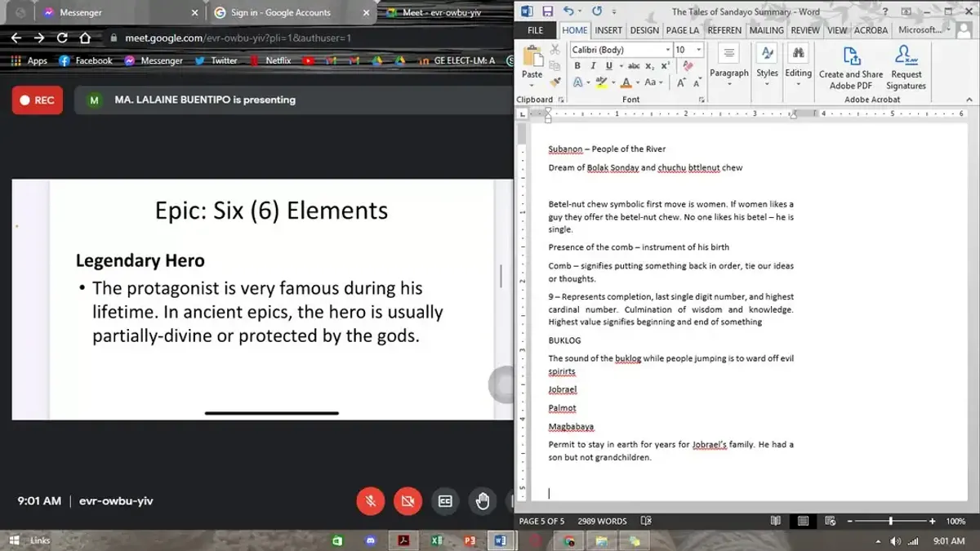Image resolution: width=980 pixels, height=551 pixels.
Task: Open the Discord icon on the taskbar
Action: (x=372, y=540)
